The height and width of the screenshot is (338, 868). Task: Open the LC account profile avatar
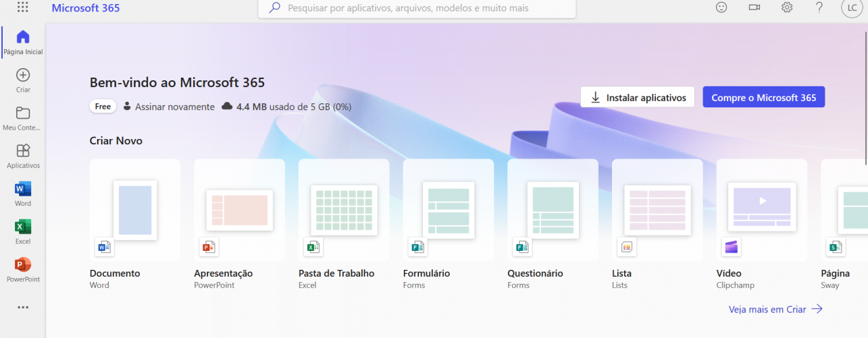[x=852, y=7]
